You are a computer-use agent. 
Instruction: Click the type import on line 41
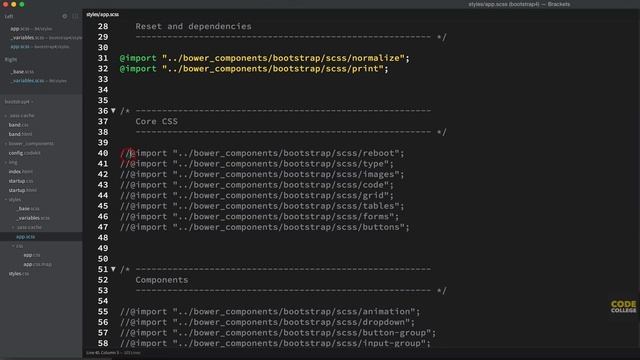(x=257, y=164)
